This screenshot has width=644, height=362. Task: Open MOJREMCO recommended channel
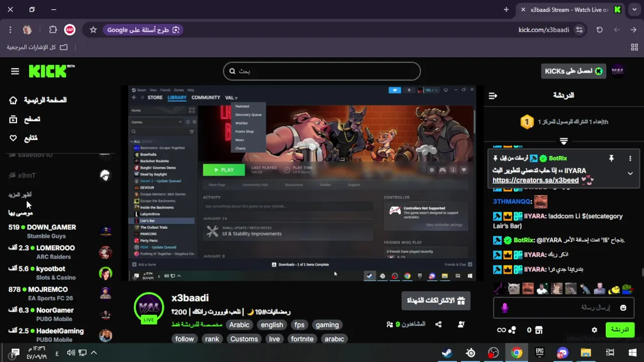pos(59,294)
